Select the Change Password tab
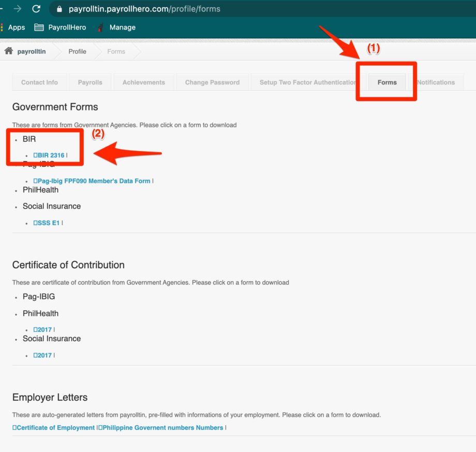 click(x=212, y=82)
